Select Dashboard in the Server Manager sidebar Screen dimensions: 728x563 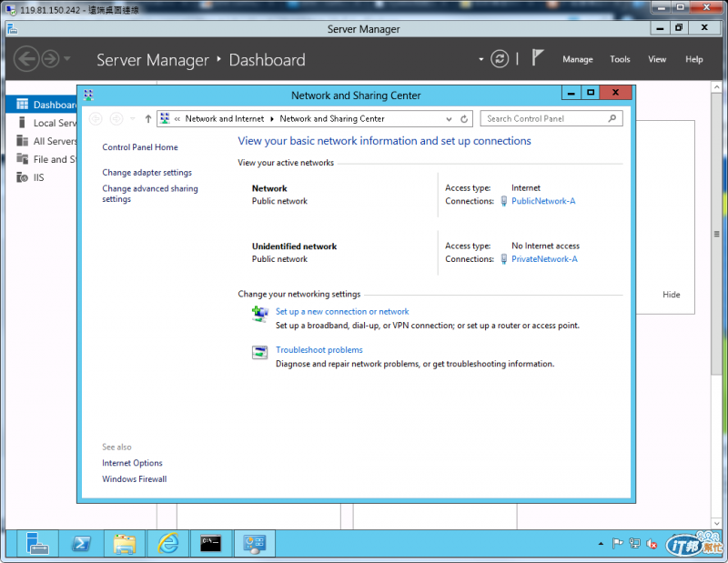[42, 105]
